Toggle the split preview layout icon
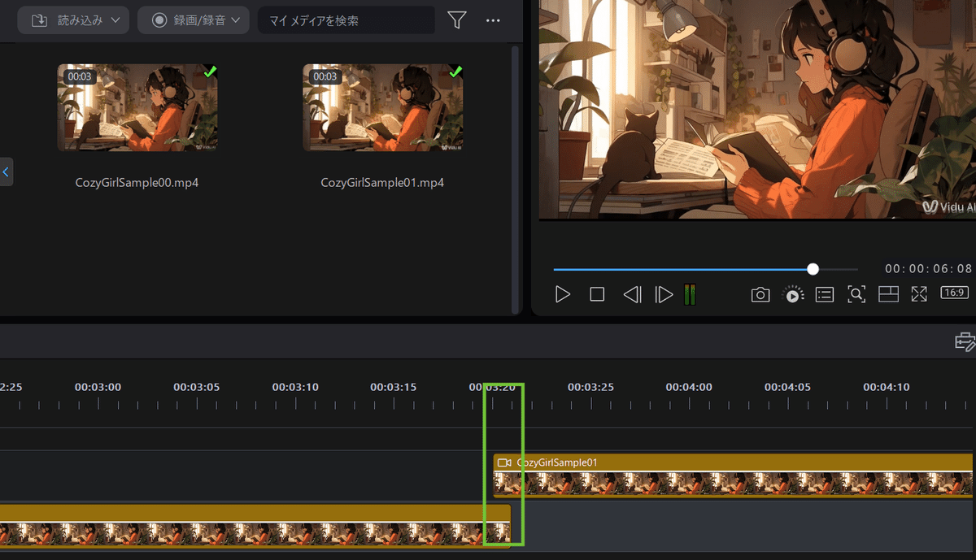The height and width of the screenshot is (560, 976). pyautogui.click(x=888, y=294)
